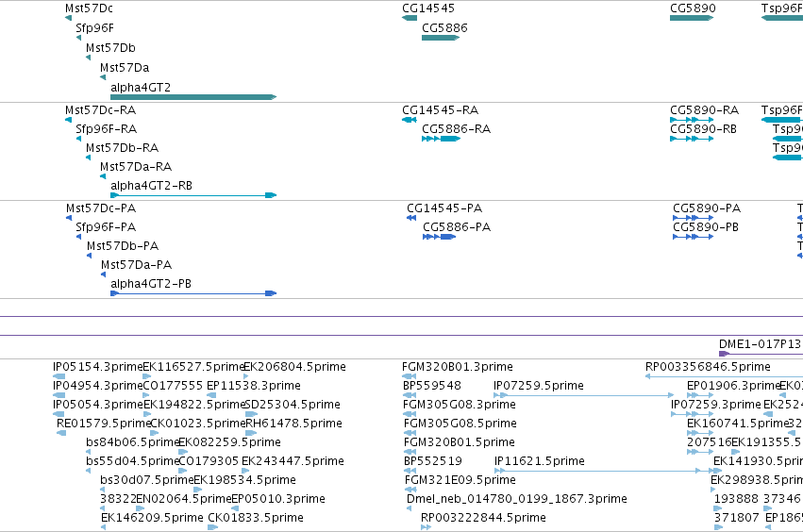The width and height of the screenshot is (803, 532).
Task: Click the EK198534.5prime EST label
Action: click(x=244, y=480)
